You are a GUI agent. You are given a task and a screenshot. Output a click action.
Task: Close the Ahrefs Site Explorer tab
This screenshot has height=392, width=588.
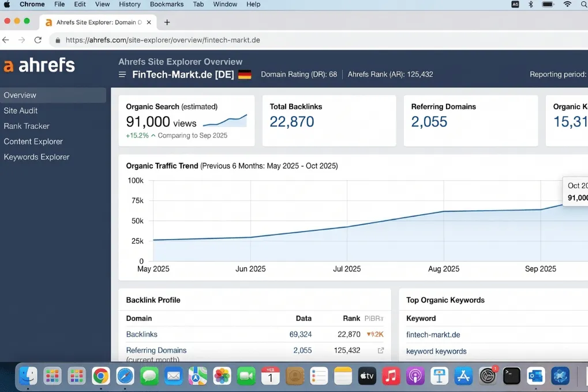pyautogui.click(x=149, y=23)
